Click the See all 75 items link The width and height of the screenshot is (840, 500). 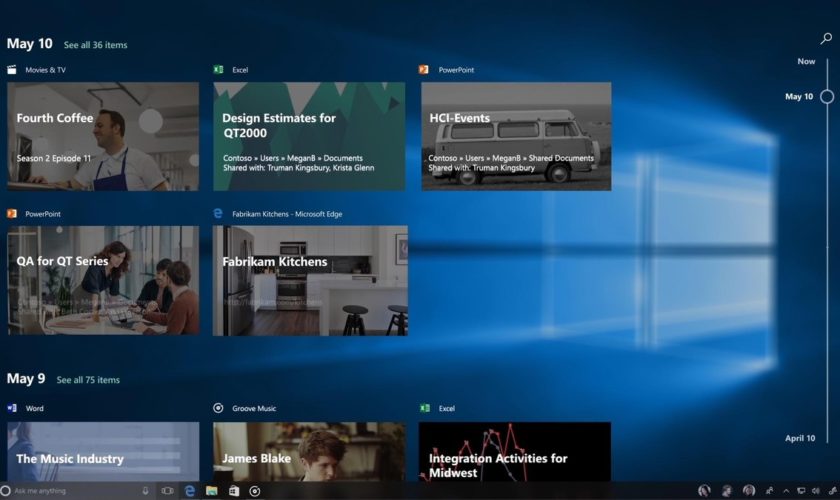(x=88, y=380)
